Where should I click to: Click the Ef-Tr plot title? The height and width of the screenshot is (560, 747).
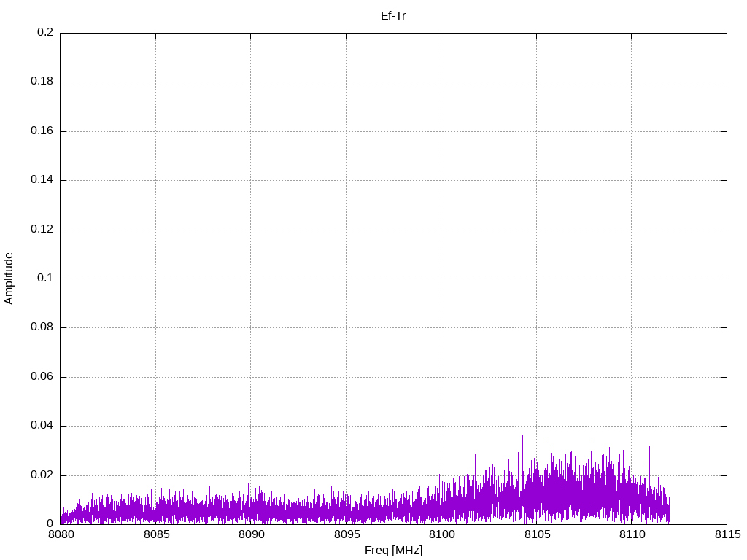tap(393, 15)
